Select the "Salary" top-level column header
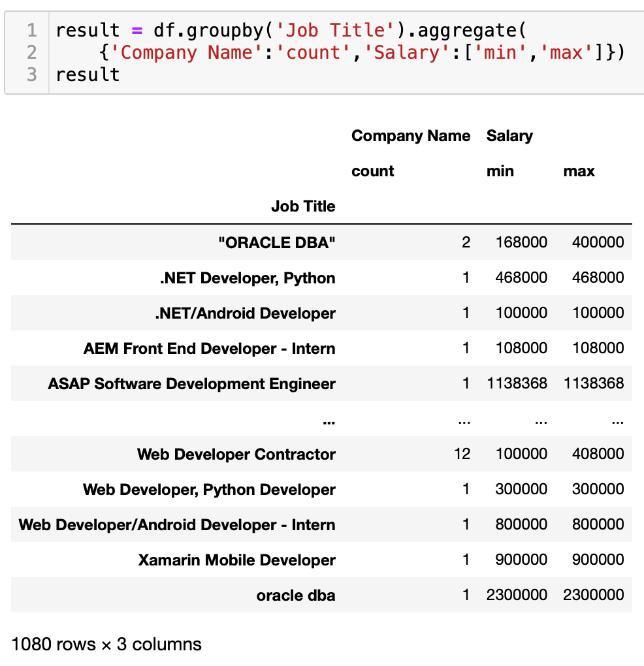 (x=509, y=136)
